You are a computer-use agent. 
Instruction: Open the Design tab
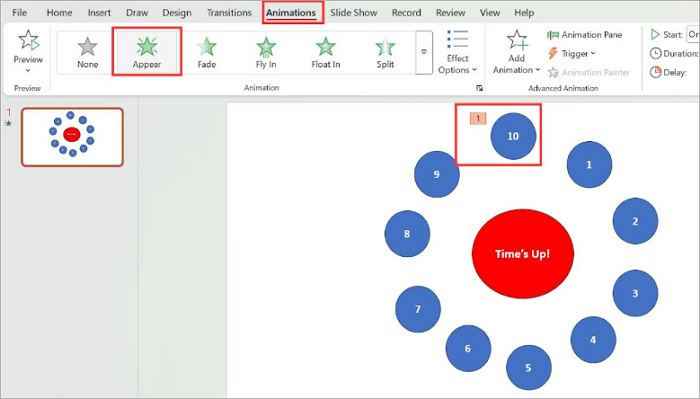pos(177,12)
